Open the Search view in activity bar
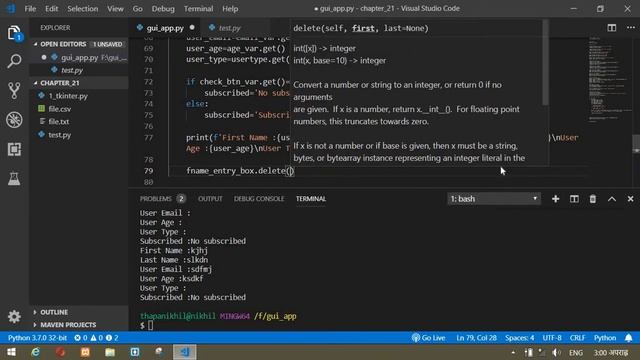 pyautogui.click(x=14, y=61)
